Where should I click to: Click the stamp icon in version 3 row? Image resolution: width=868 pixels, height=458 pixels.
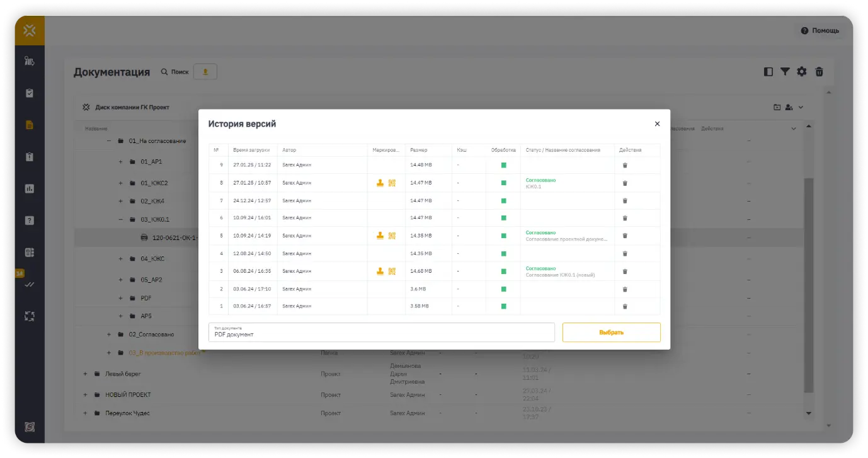point(380,272)
